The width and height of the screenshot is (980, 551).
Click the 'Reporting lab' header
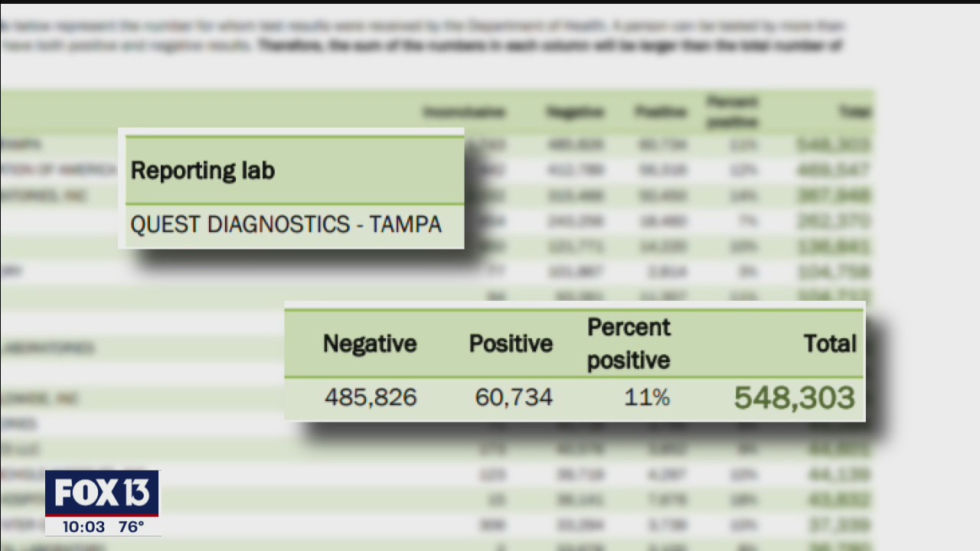[x=202, y=171]
